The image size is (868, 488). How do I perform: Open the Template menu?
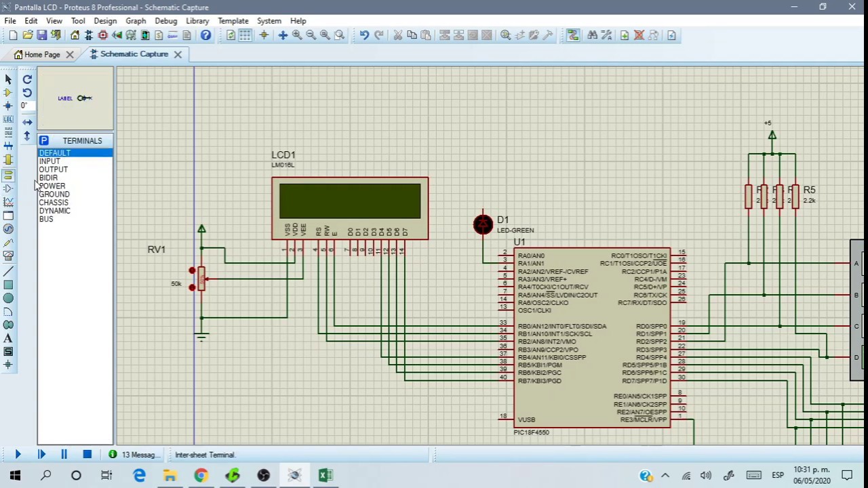point(233,21)
